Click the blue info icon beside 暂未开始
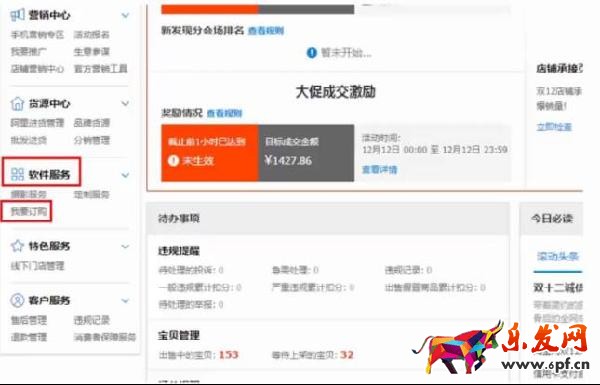The width and height of the screenshot is (600, 385). pyautogui.click(x=312, y=52)
